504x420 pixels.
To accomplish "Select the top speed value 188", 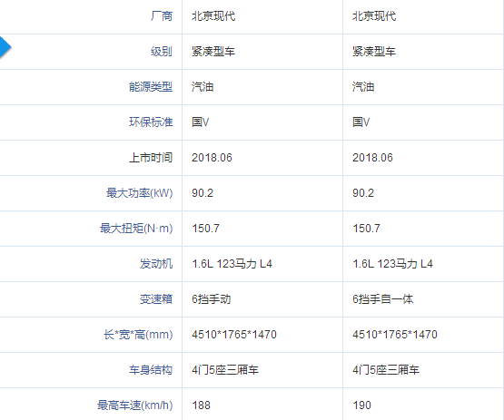I will 202,405.
